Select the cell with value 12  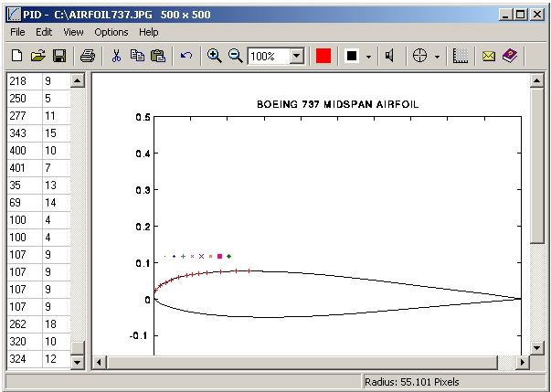(x=57, y=358)
